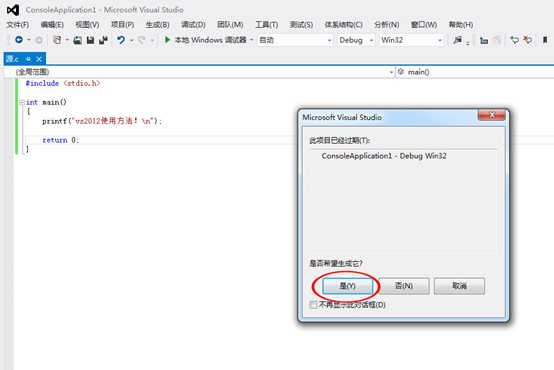Click 是(Y) to build the project
The width and height of the screenshot is (554, 370).
click(x=347, y=286)
